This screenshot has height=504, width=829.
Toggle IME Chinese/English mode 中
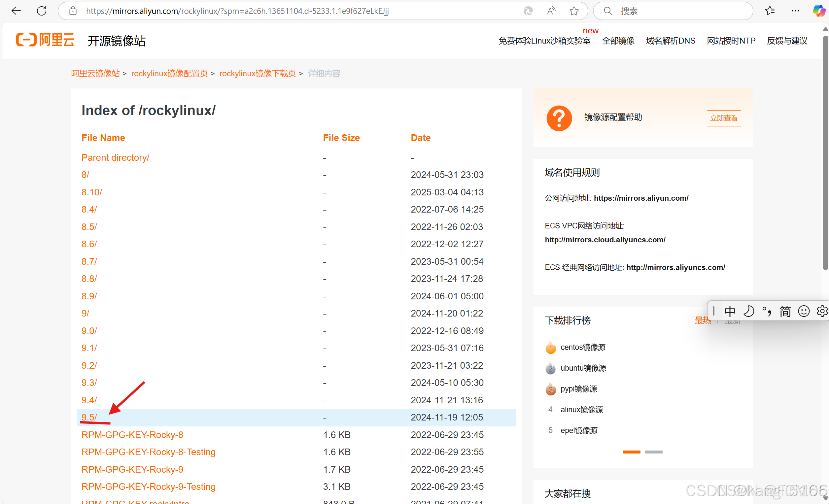730,311
